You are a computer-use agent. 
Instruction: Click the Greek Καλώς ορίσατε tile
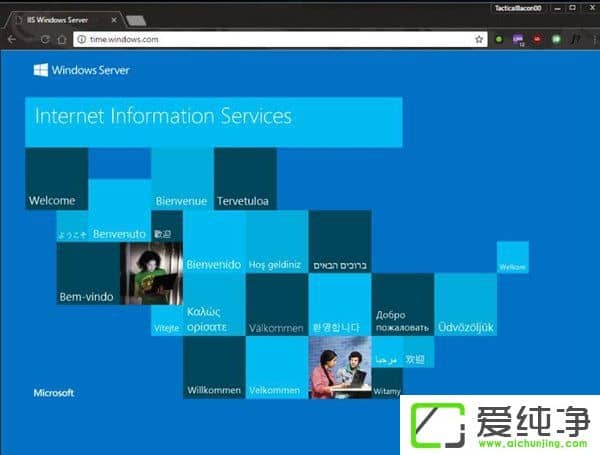214,305
